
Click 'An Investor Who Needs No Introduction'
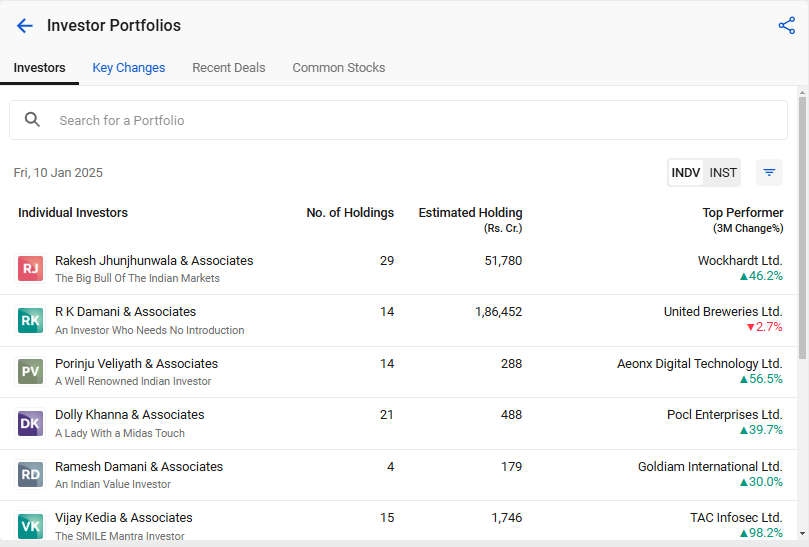pyautogui.click(x=150, y=330)
